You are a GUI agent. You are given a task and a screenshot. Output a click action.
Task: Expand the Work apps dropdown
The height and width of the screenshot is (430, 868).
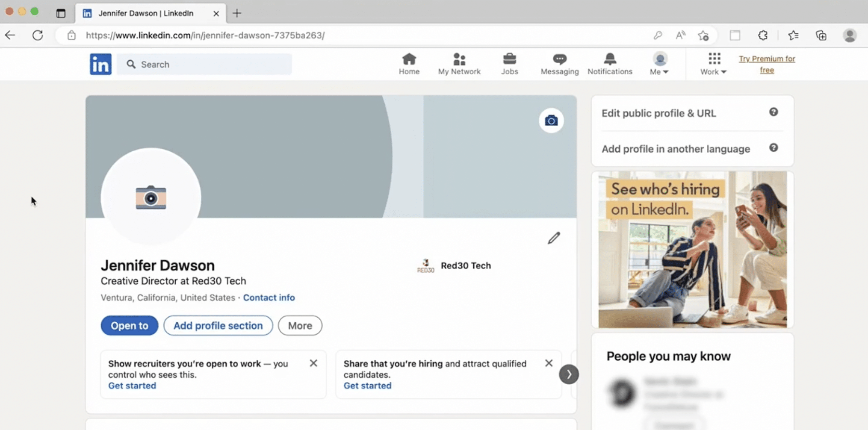coord(714,64)
